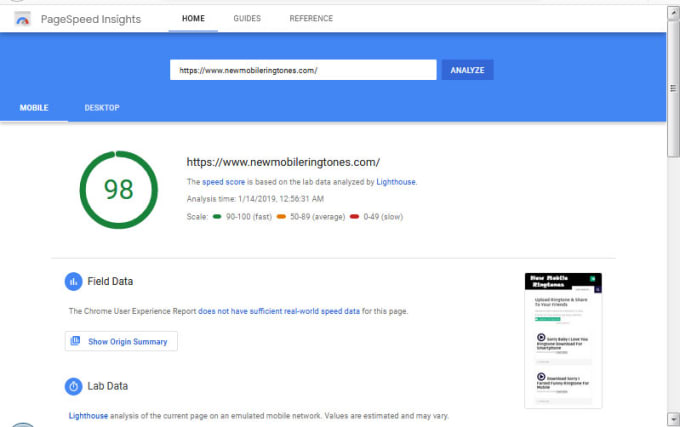Open the speed score link
Viewport: 680px width, 427px height.
tap(223, 182)
